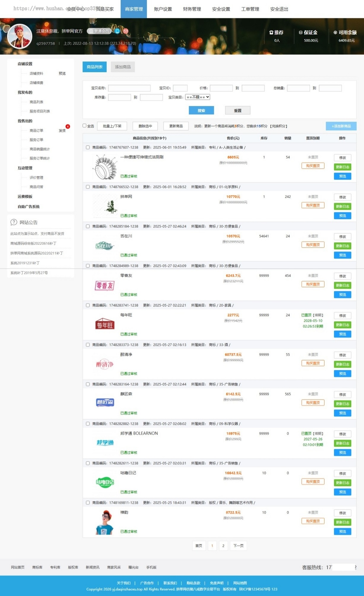Open 服务项目列表 in the sidebar
Screen dimensions: 364x596
pos(40,111)
